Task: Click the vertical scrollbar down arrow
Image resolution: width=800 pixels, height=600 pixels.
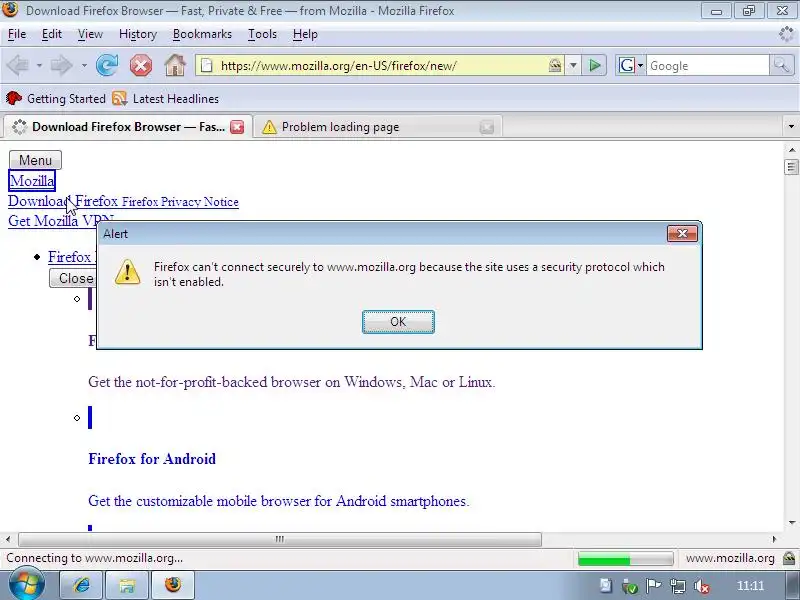Action: (x=791, y=522)
